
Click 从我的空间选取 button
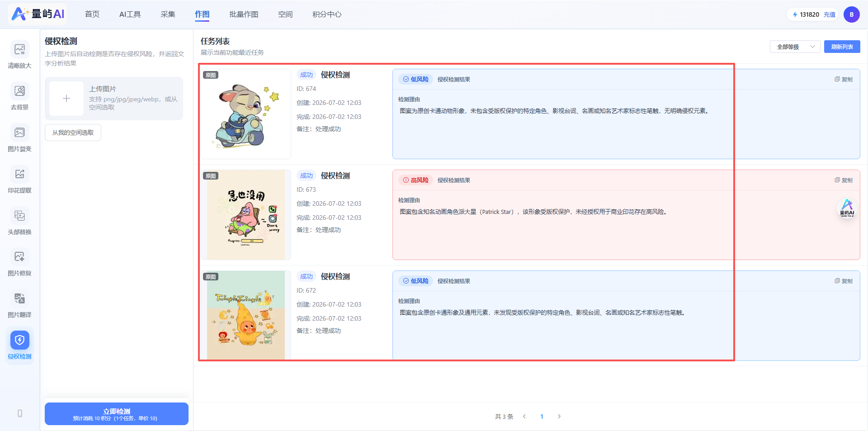coord(73,133)
